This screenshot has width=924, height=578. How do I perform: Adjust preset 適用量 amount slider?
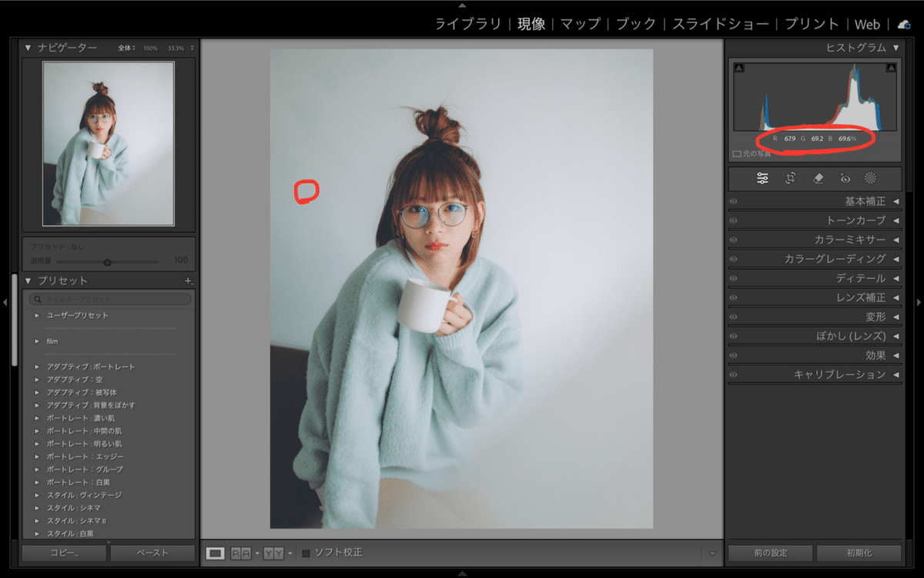pos(107,262)
